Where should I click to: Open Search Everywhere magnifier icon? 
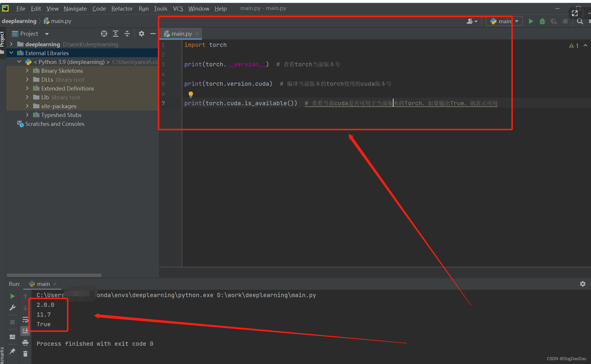580,21
